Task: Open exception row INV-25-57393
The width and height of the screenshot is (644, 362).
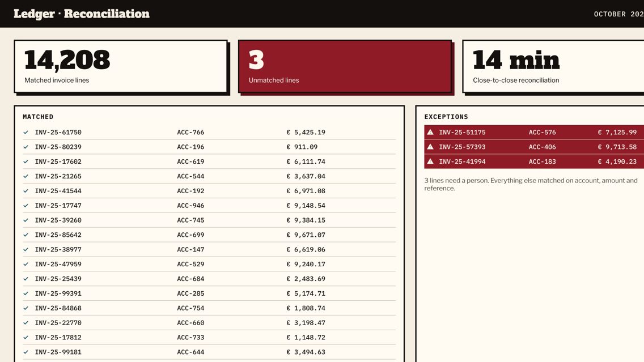Action: pyautogui.click(x=534, y=147)
